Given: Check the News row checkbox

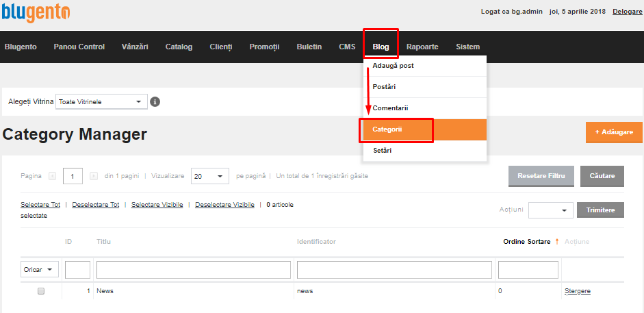Looking at the screenshot, I should [x=41, y=291].
